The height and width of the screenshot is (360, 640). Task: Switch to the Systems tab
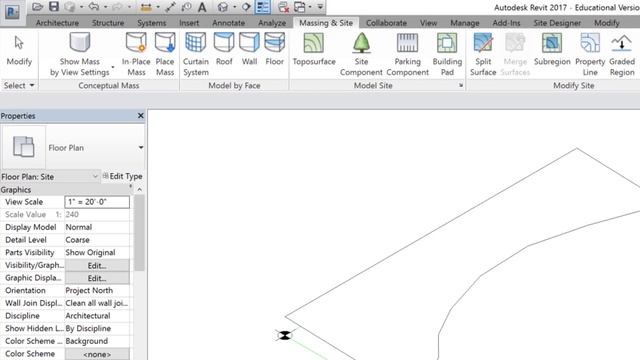(x=151, y=23)
